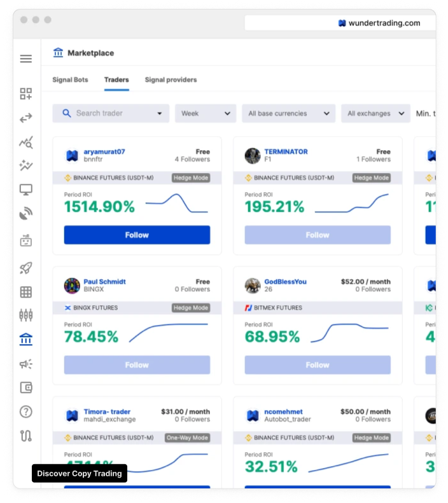This screenshot has height=503, width=448.
Task: Click the help question mark icon
Action: 26,411
